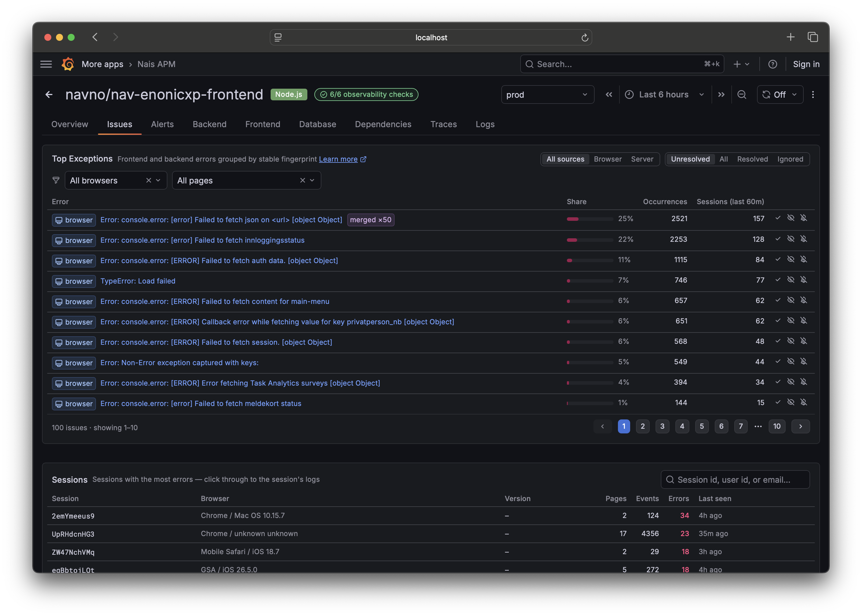Focus the Session id search field
The image size is (862, 616).
735,480
